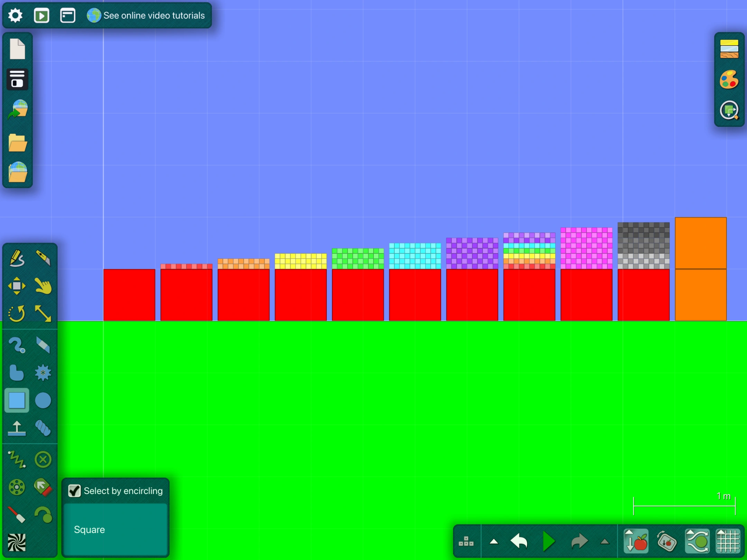
Task: Open the settings gear menu
Action: [x=15, y=16]
